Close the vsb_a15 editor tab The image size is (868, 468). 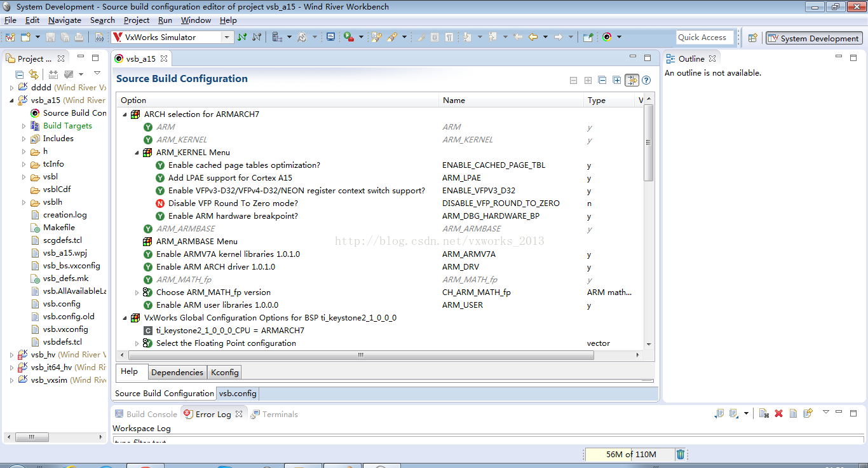163,59
